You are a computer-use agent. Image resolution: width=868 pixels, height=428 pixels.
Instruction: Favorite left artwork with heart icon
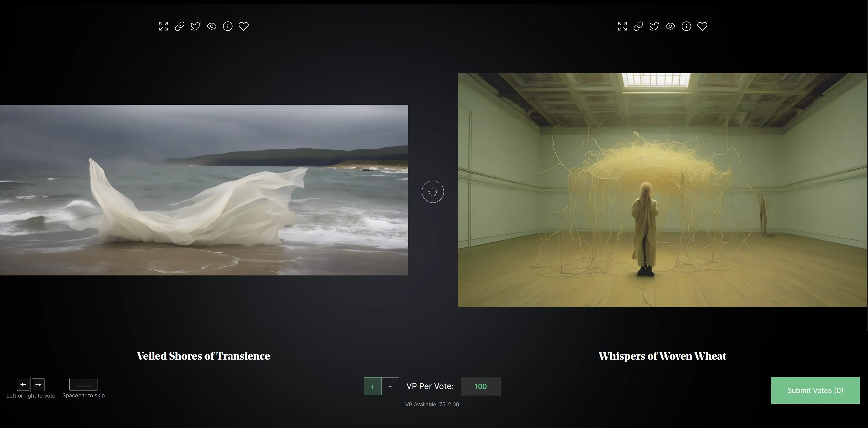[x=243, y=26]
